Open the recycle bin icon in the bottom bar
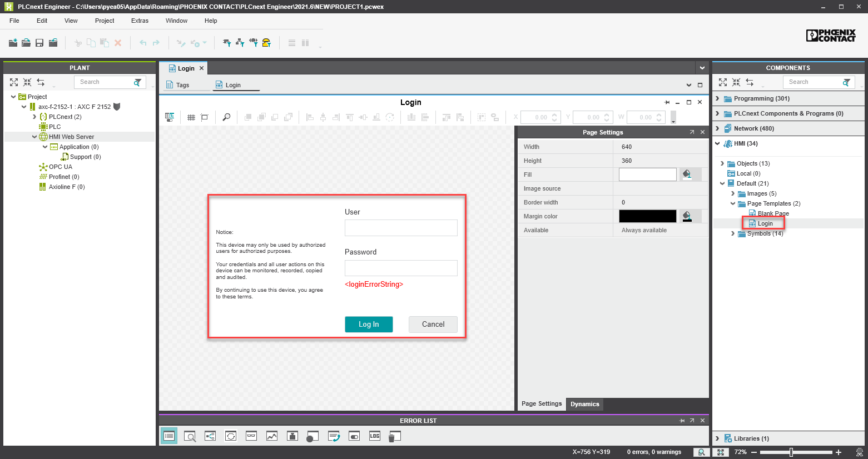Image resolution: width=868 pixels, height=459 pixels. coord(394,437)
